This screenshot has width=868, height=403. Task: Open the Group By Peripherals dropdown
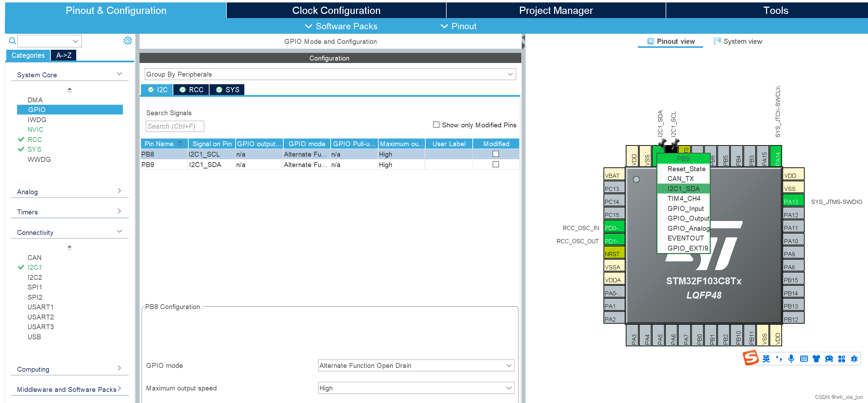pos(330,74)
